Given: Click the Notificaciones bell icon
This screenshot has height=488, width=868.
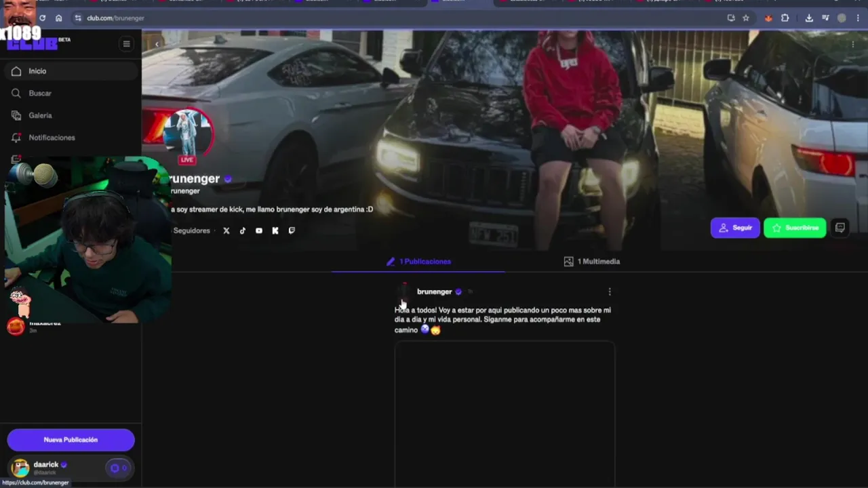Looking at the screenshot, I should (16, 138).
